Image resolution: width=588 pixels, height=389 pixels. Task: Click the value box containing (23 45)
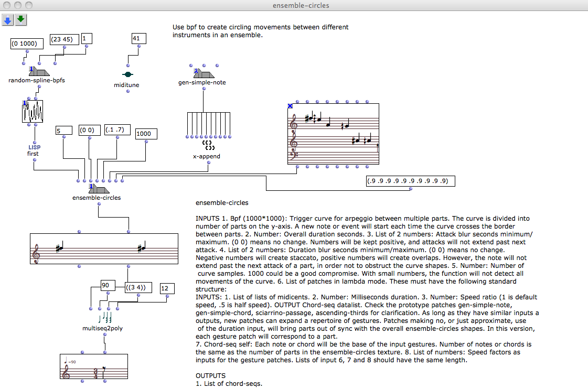pos(65,39)
